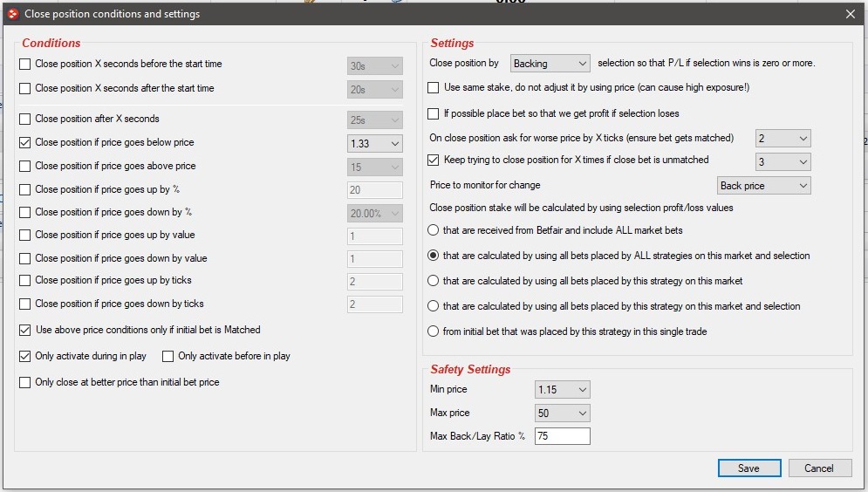Select received from Betfair ALL market bets radio

433,230
